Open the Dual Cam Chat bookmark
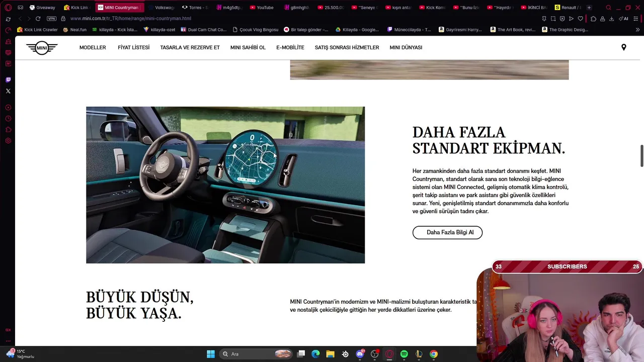 203,30
